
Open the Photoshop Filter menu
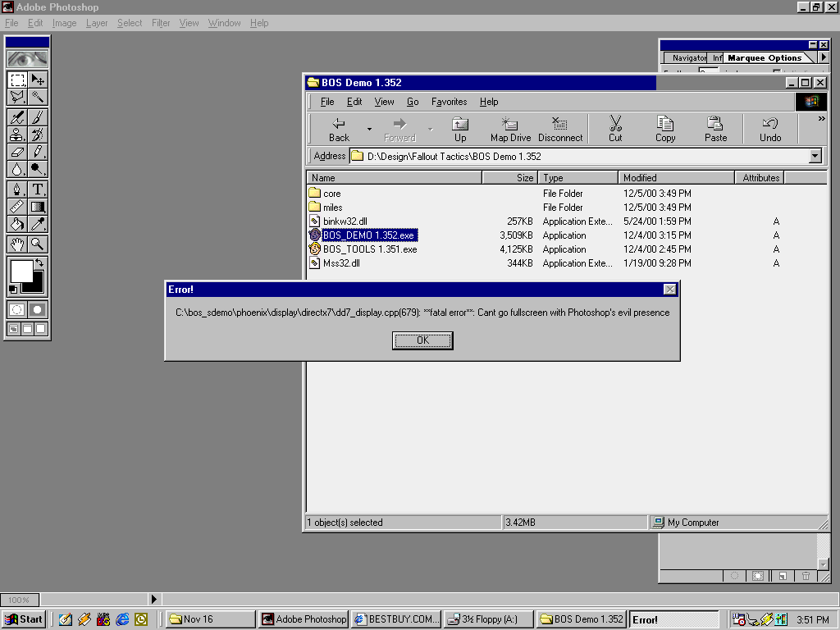161,23
